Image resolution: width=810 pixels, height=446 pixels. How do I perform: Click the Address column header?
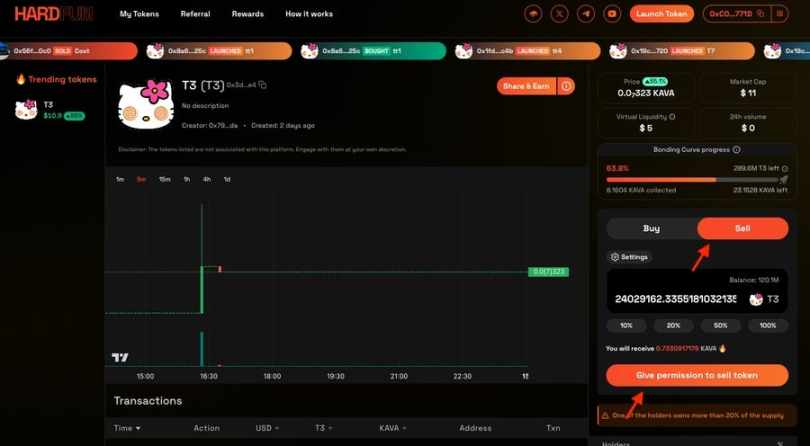coord(475,428)
